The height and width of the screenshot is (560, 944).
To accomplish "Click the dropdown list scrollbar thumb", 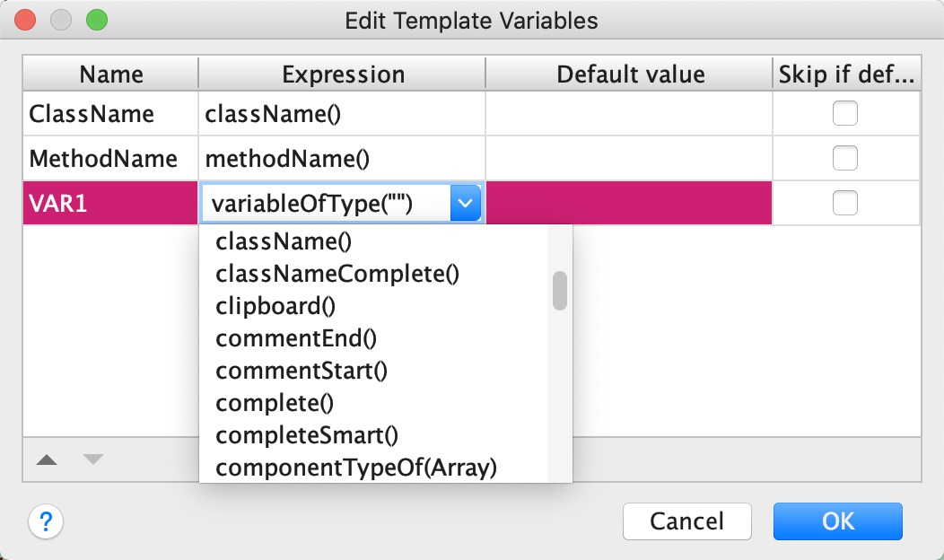I will [560, 291].
